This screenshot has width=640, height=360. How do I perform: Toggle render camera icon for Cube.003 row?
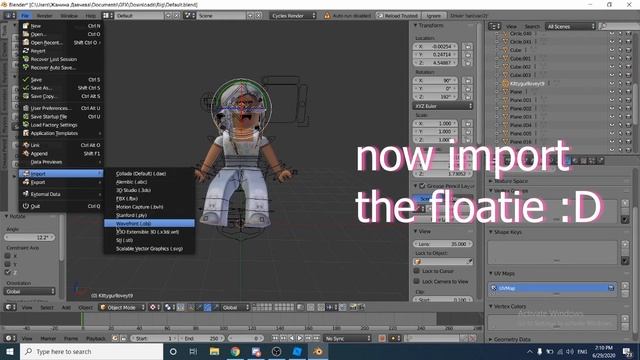click(629, 75)
